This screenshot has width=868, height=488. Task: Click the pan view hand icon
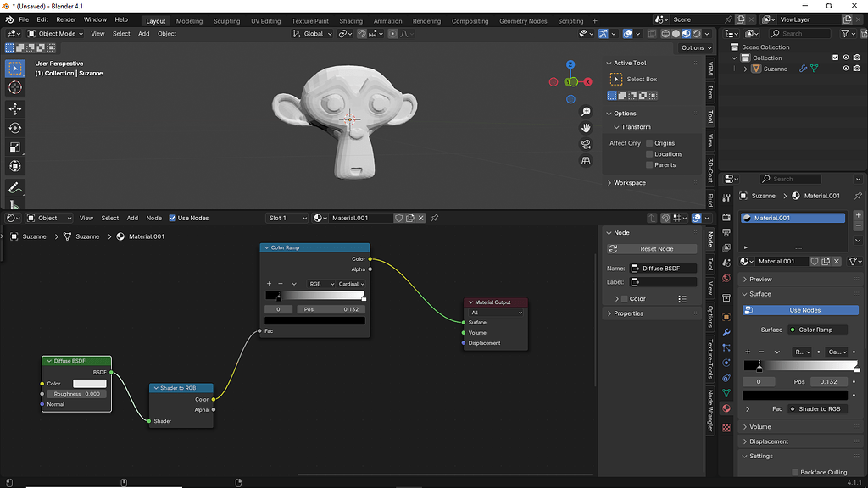coord(586,128)
